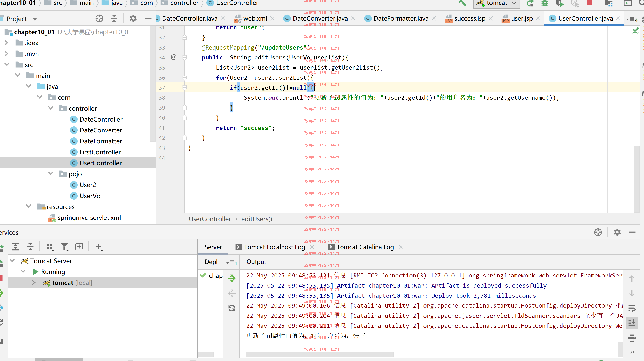The width and height of the screenshot is (644, 361).
Task: Click Deploy All green arrow icon
Action: point(232,278)
